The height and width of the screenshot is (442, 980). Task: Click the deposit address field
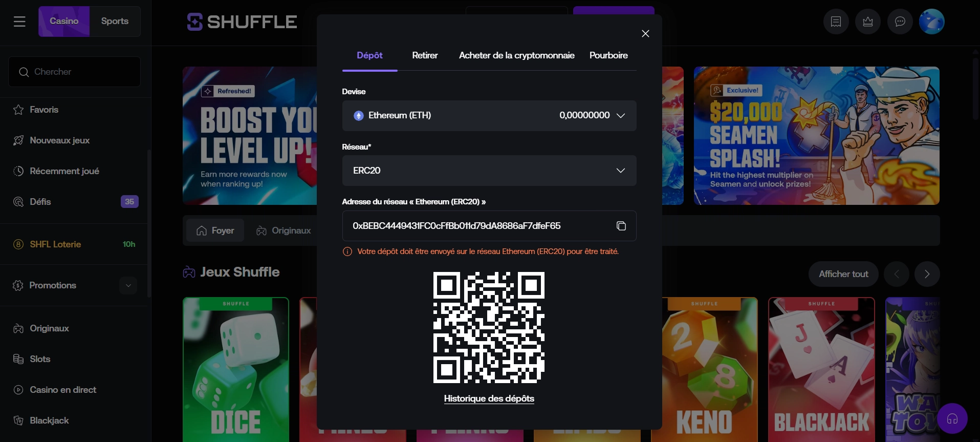click(x=489, y=226)
